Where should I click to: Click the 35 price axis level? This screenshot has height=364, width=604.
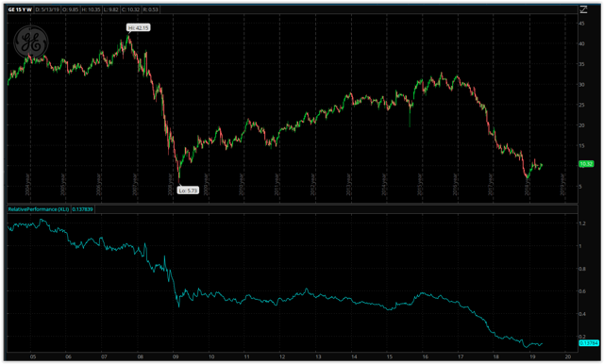coord(581,64)
